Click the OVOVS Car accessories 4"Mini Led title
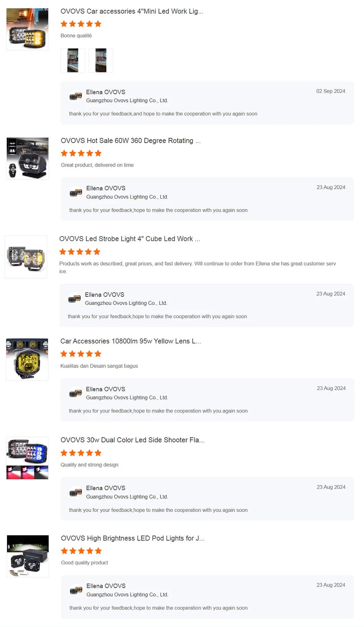The height and width of the screenshot is (627, 364). click(x=132, y=11)
